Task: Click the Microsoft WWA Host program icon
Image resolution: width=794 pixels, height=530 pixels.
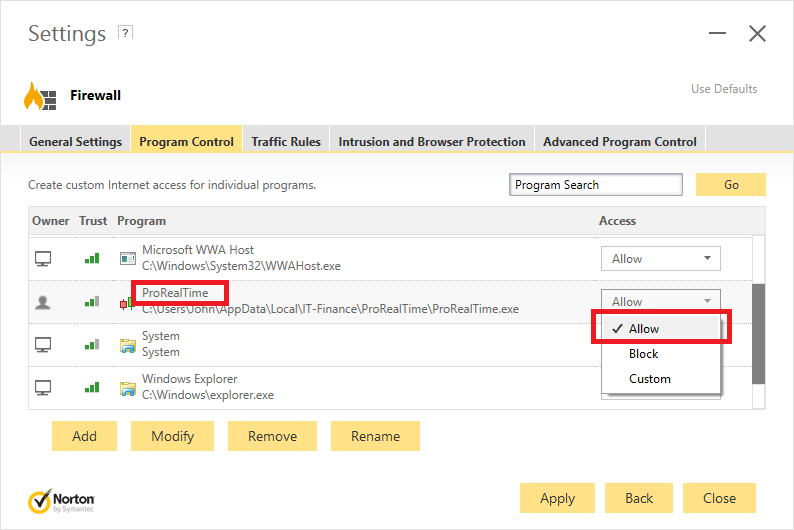Action: click(127, 258)
